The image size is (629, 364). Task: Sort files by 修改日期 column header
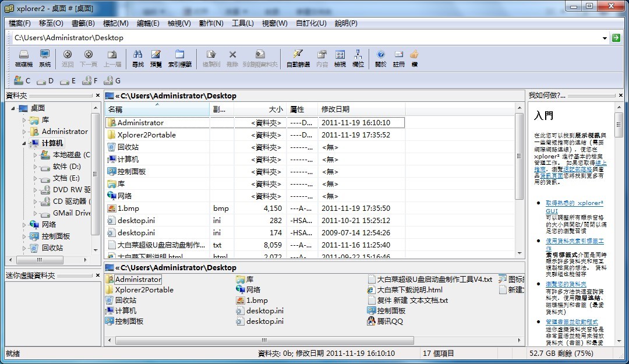tap(335, 109)
